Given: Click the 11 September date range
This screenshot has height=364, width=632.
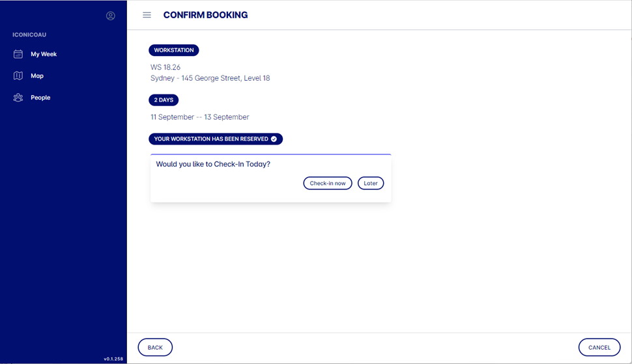Looking at the screenshot, I should pyautogui.click(x=199, y=117).
